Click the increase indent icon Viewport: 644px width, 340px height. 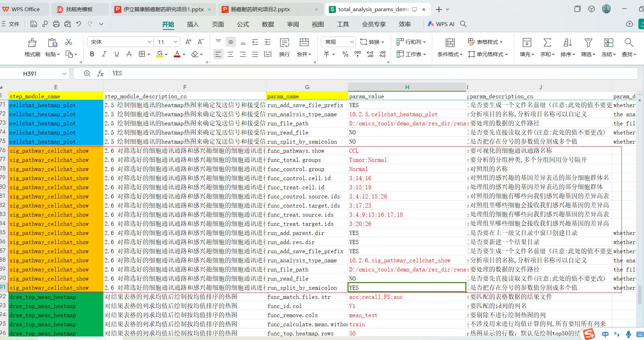(x=267, y=42)
